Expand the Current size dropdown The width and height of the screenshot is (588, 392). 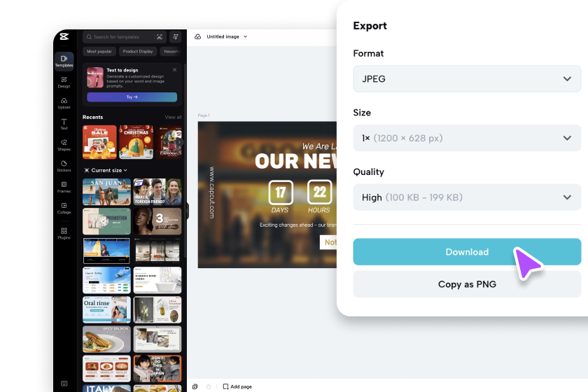[x=106, y=170]
